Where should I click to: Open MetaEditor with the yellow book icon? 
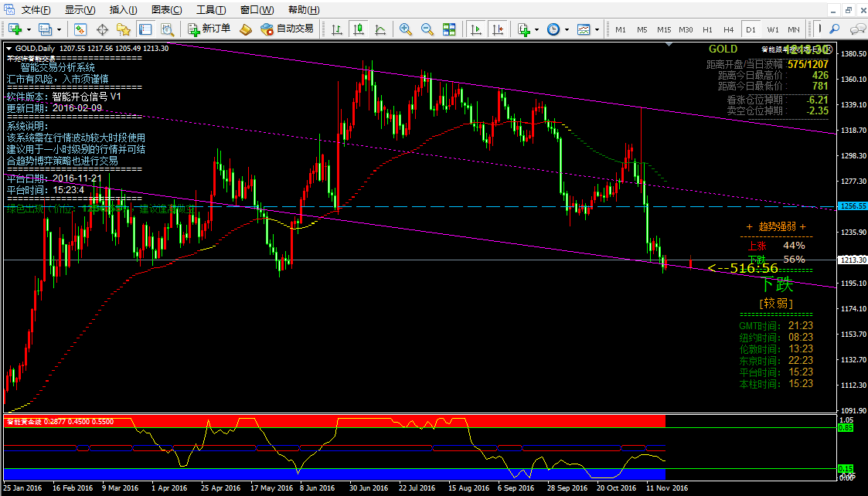tap(246, 29)
